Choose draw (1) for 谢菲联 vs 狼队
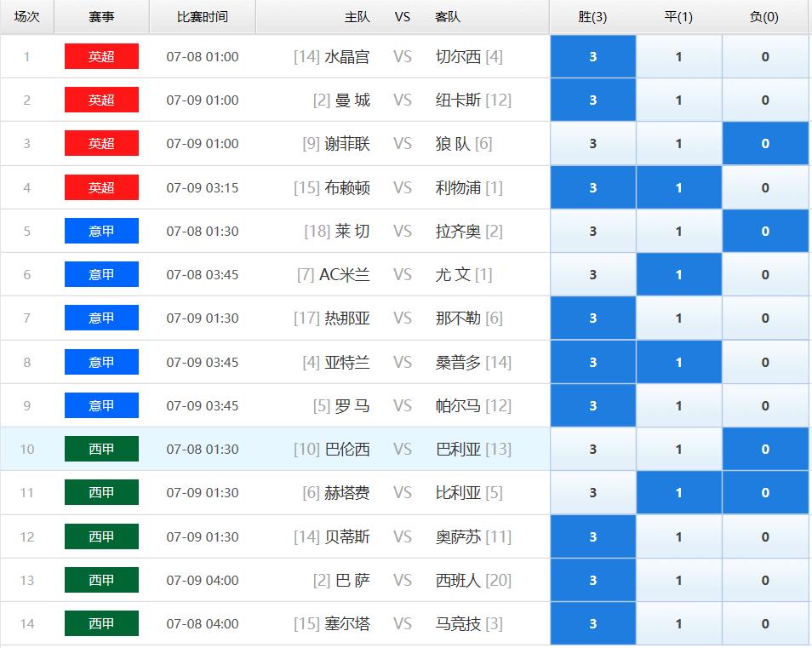 click(679, 144)
